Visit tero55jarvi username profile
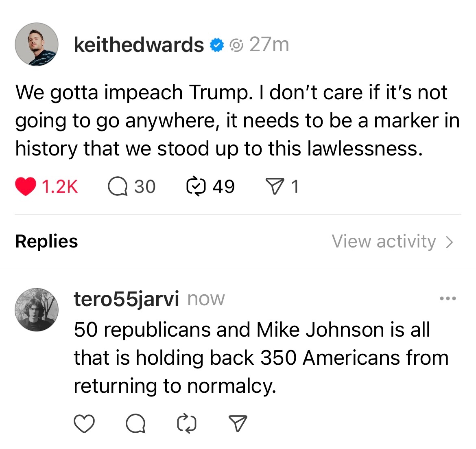 pos(126,299)
